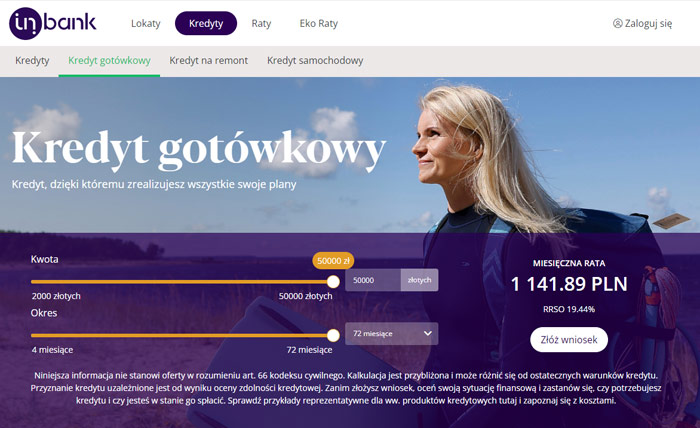Select the Kredyt gotówkowy tab
Viewport: 700px width, 428px height.
click(109, 60)
